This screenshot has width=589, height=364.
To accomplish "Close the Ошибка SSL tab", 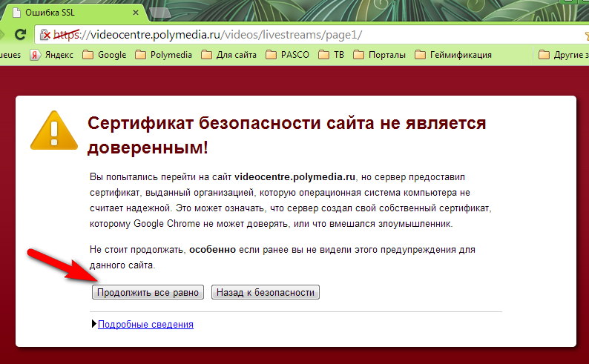I will (x=136, y=13).
